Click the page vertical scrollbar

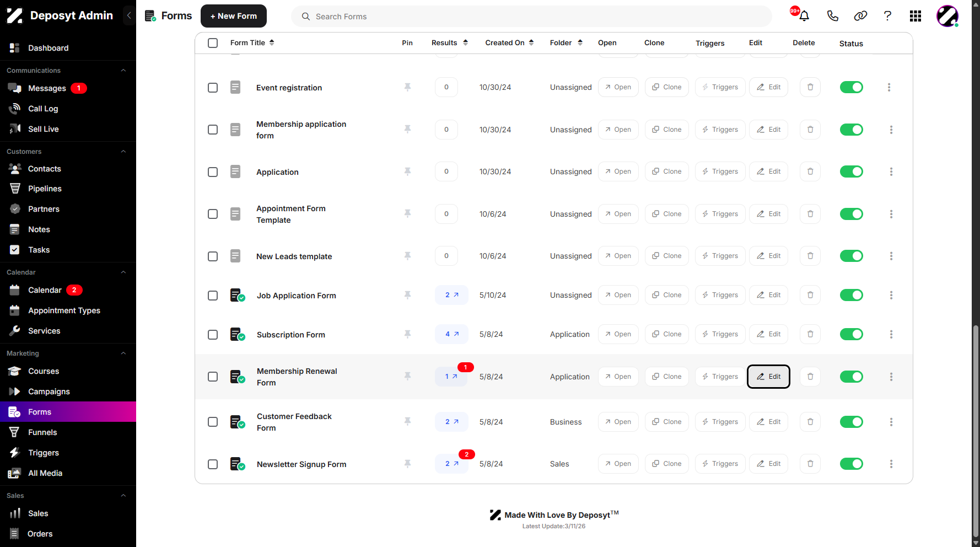976,430
